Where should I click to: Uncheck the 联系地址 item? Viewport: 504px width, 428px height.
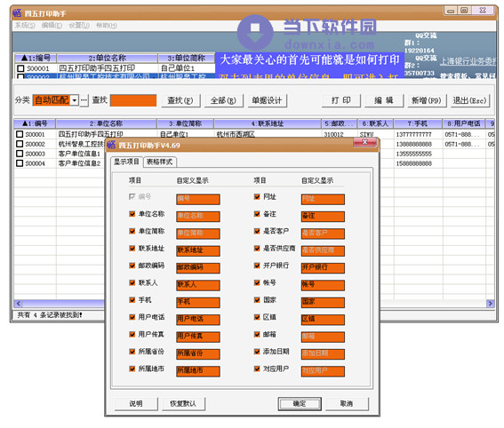pos(132,249)
